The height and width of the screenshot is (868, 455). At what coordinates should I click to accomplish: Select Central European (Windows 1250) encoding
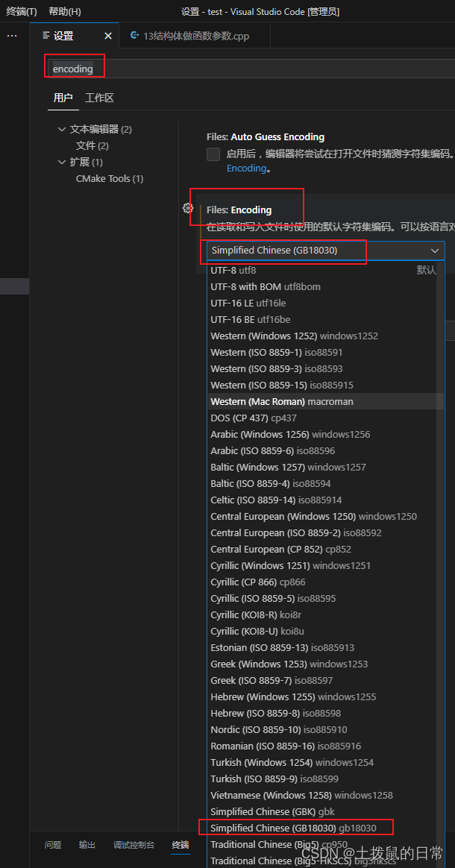325,517
